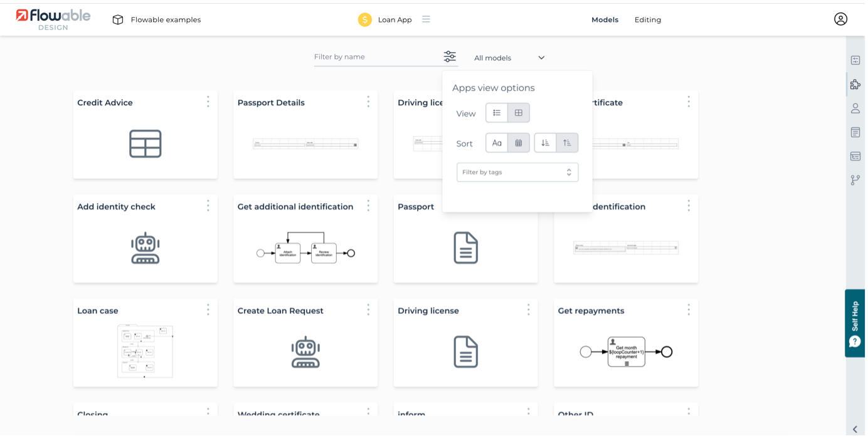
Task: Click the card template icon in the sidebar
Action: coord(855,156)
